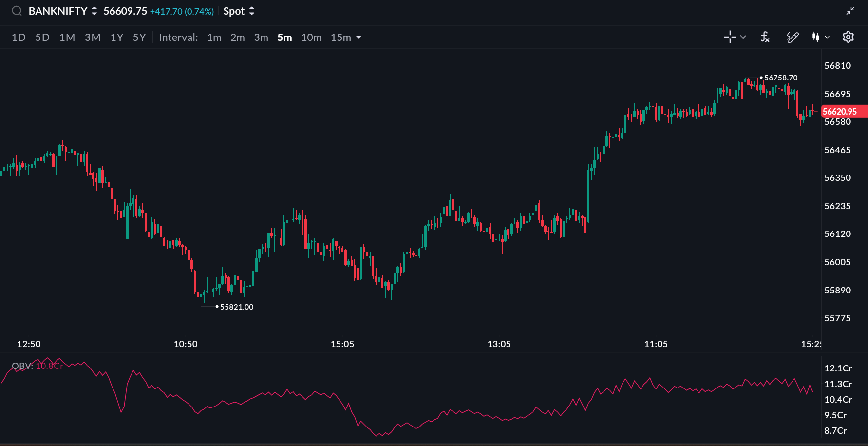Expand the crosshair cursor options chevron

tap(743, 37)
